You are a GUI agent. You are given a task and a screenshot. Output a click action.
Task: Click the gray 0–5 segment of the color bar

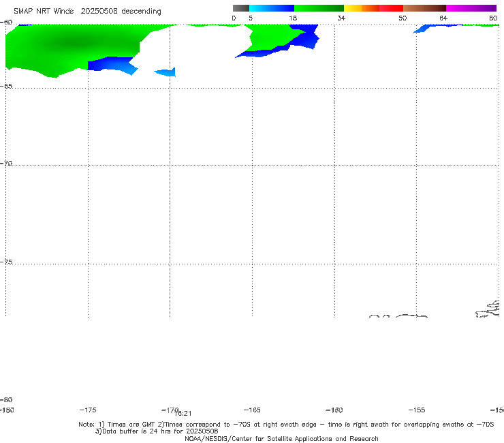[240, 8]
